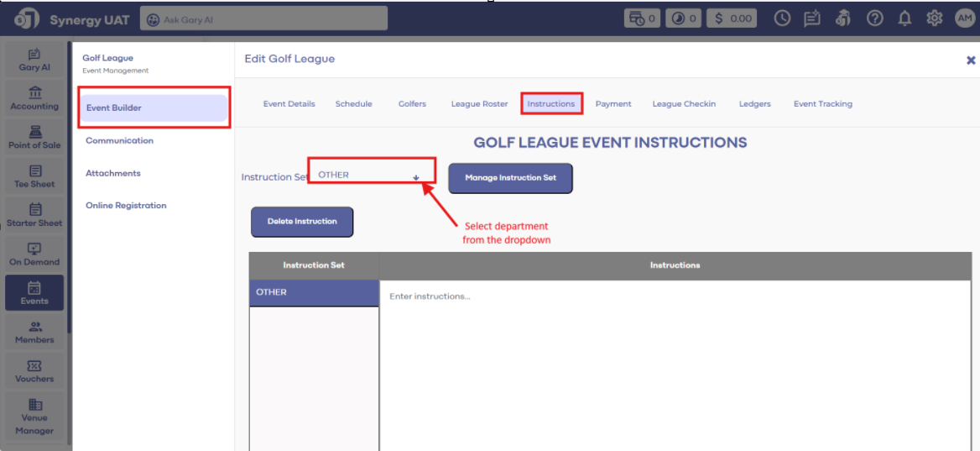Open the AM user avatar
Screen dimensions: 980x451
click(964, 18)
